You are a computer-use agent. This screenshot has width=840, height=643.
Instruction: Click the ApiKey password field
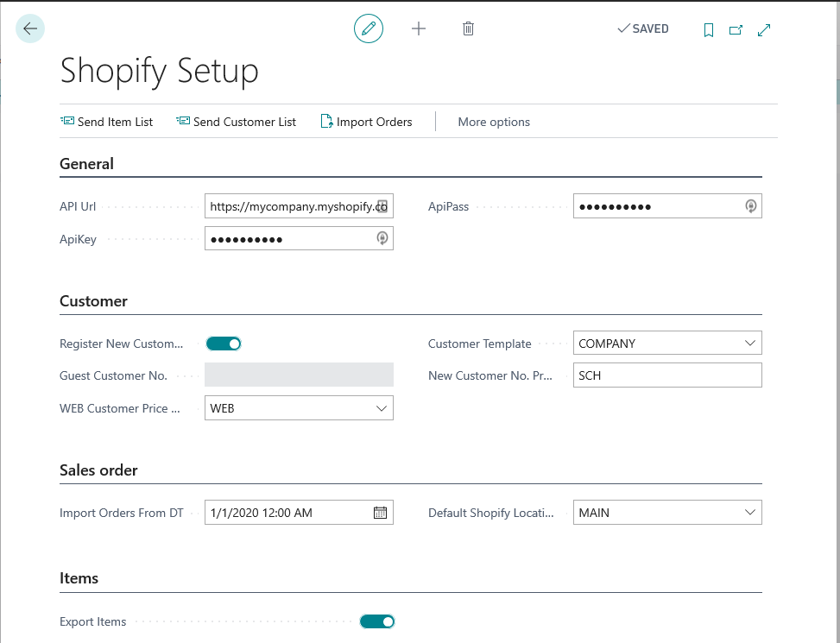[288, 238]
